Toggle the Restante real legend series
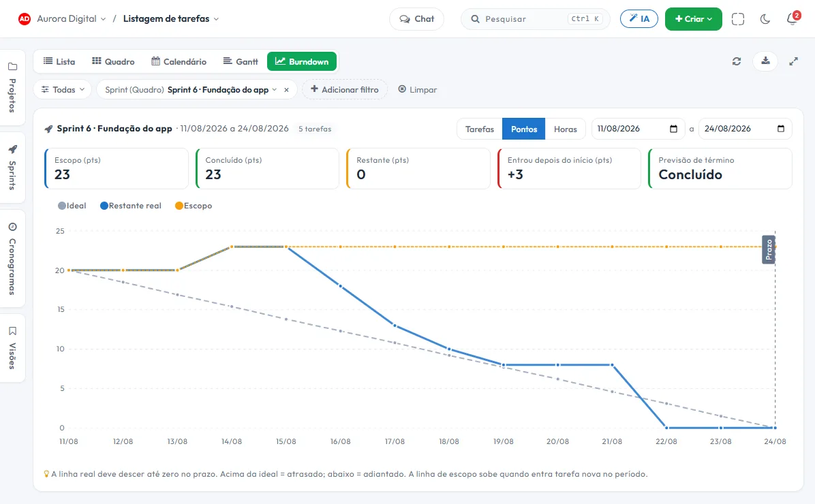The width and height of the screenshot is (815, 504). click(130, 206)
